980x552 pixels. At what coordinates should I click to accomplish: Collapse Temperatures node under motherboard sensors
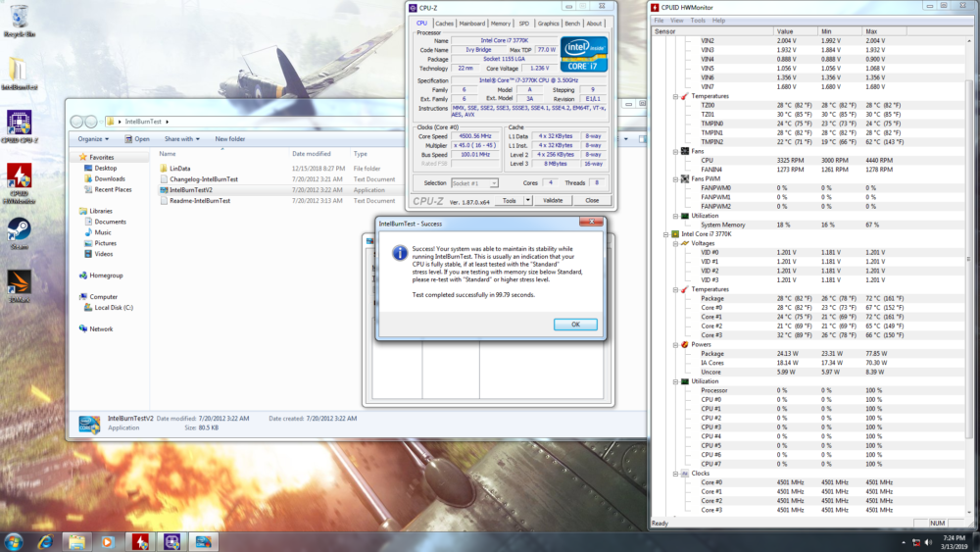click(x=675, y=96)
